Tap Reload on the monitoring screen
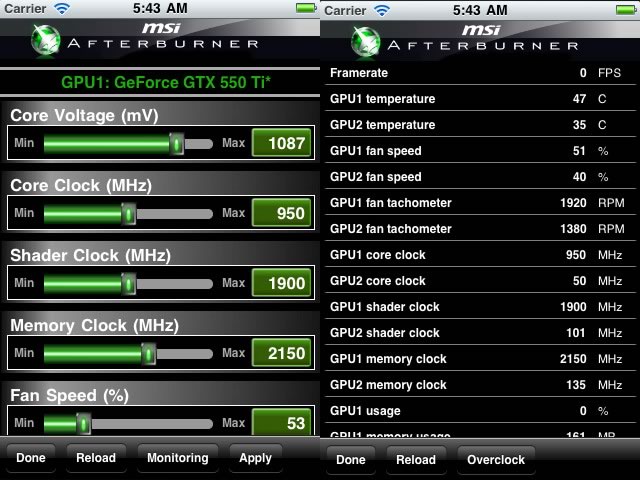This screenshot has height=480, width=640. [416, 460]
